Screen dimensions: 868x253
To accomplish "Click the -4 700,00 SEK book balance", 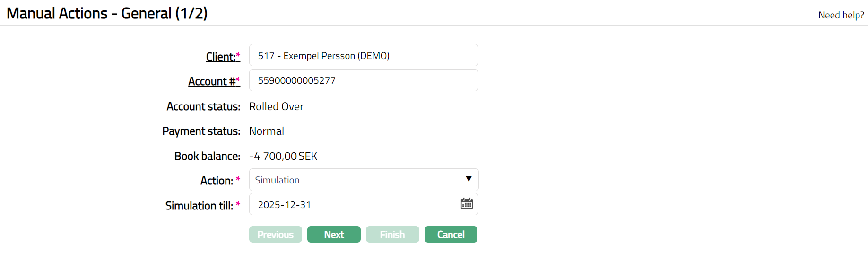I will coord(283,156).
